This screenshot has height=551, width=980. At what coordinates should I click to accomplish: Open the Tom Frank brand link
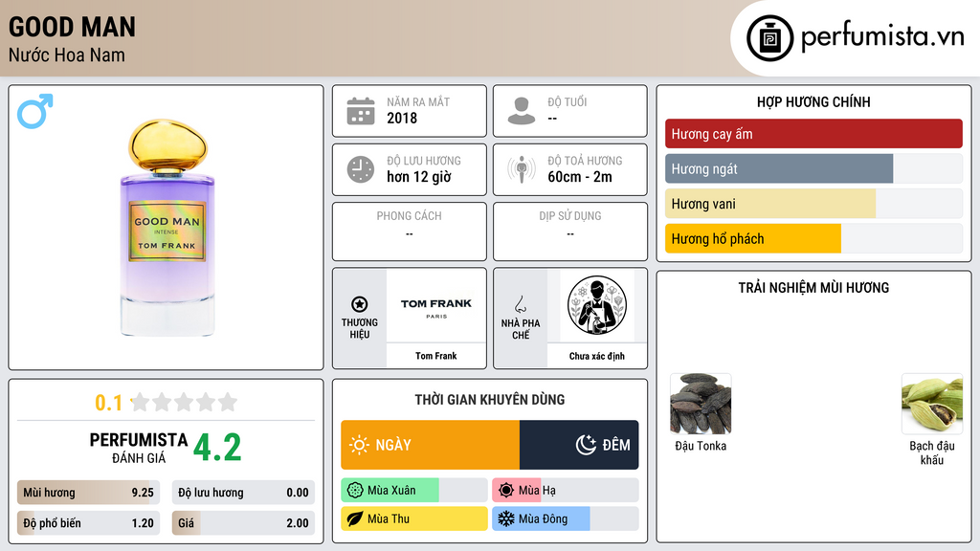[436, 318]
